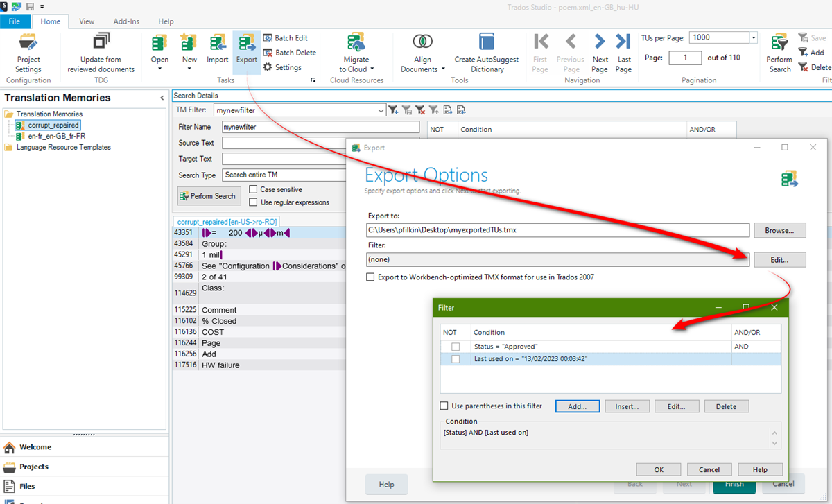The width and height of the screenshot is (832, 504).
Task: Click add-filter funnel icon beside TM Filter
Action: click(x=394, y=110)
